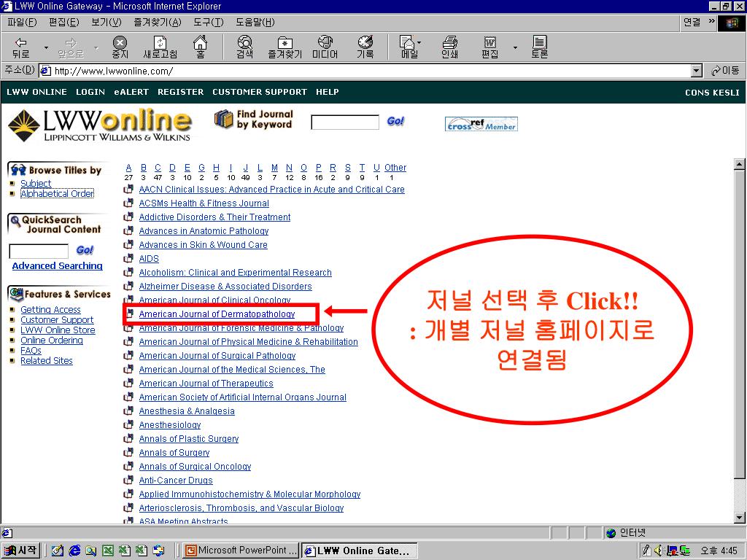Browse titles by Subject link
The width and height of the screenshot is (747, 560).
point(36,183)
